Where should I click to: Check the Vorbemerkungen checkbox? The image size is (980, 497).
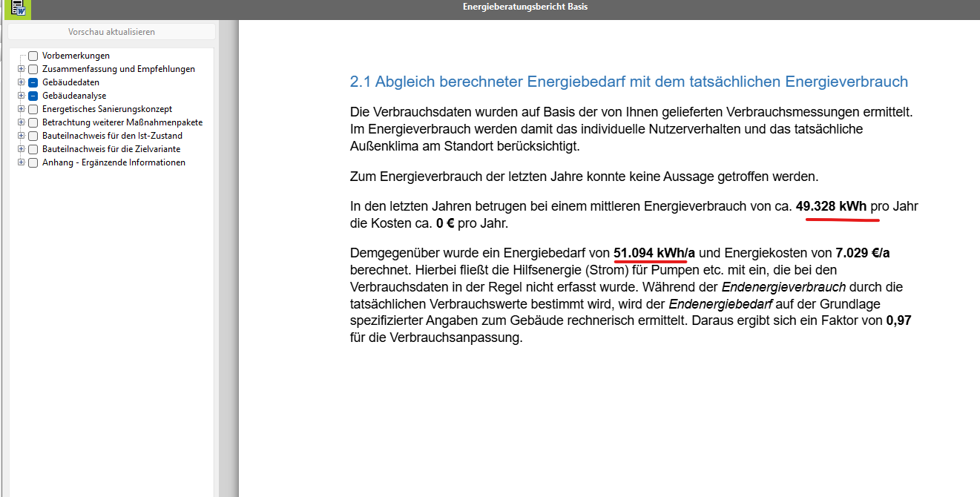click(33, 56)
